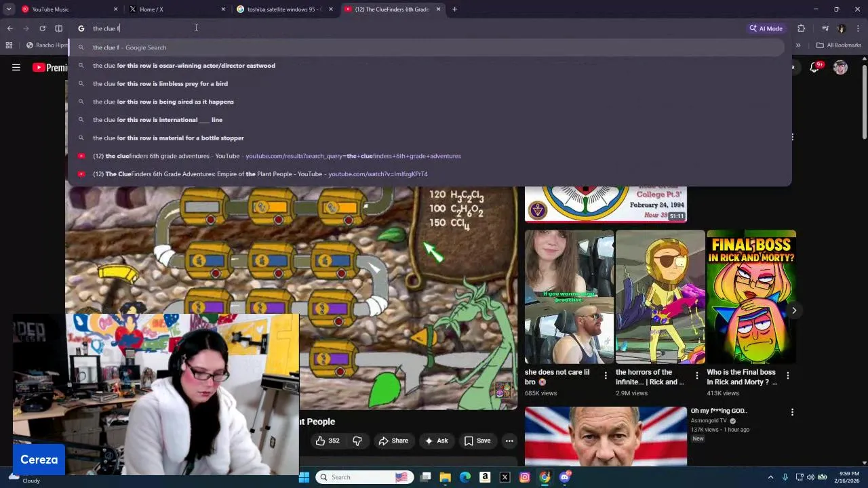Open the Asmongold TV channel link

709,420
